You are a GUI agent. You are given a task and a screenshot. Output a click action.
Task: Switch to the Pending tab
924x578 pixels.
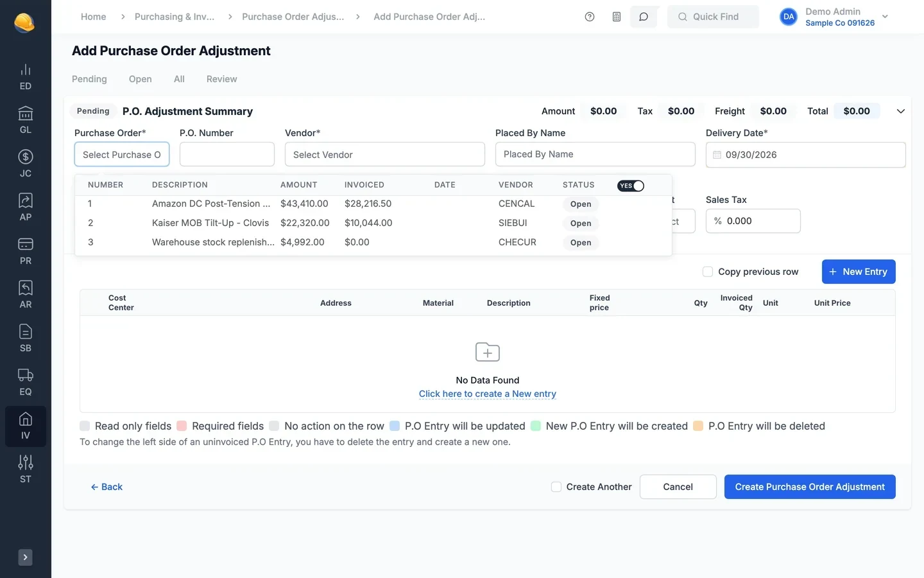(89, 79)
